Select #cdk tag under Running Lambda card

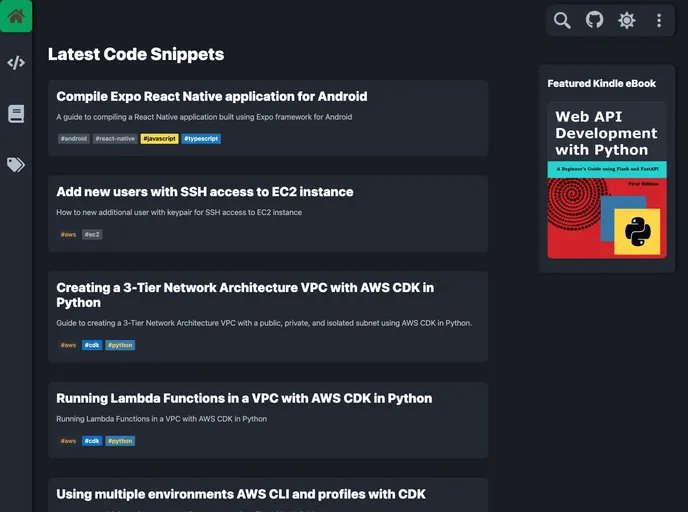coord(92,441)
